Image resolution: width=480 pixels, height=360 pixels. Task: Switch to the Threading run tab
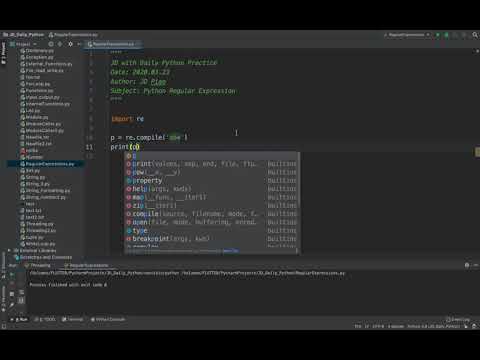pos(38,265)
